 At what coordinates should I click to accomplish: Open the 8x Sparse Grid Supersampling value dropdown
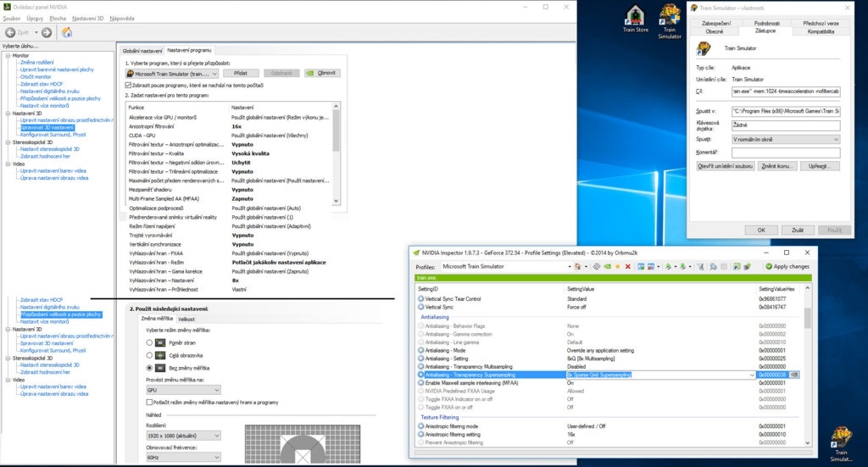(x=751, y=375)
